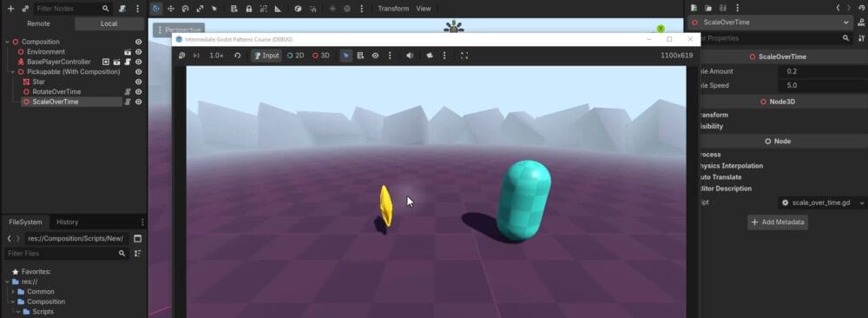The width and height of the screenshot is (868, 318).
Task: Collapse the Composition root node
Action: [x=7, y=42]
